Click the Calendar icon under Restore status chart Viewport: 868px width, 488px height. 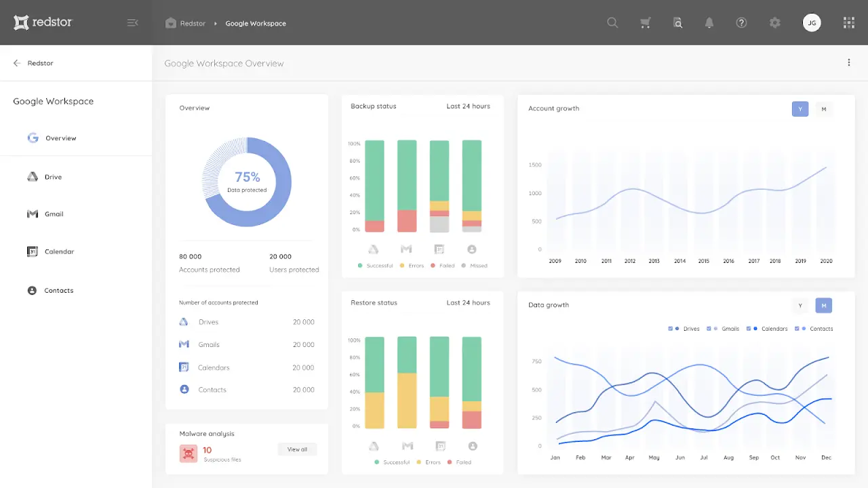(x=439, y=446)
